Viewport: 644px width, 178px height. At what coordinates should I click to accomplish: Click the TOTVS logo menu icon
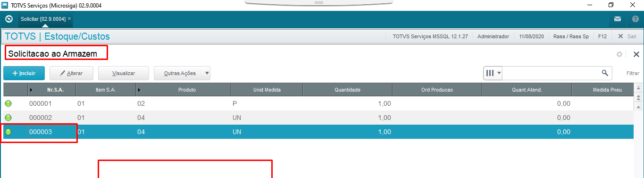click(x=8, y=19)
